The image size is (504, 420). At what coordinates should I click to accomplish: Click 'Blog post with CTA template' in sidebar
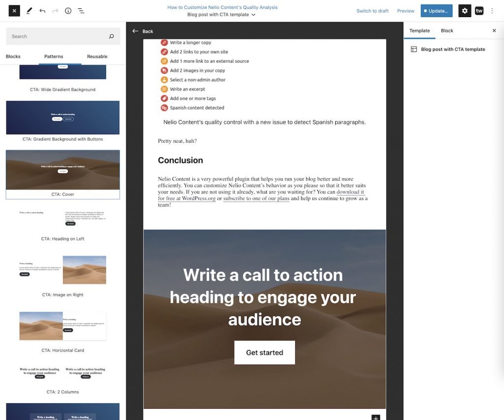(x=453, y=49)
